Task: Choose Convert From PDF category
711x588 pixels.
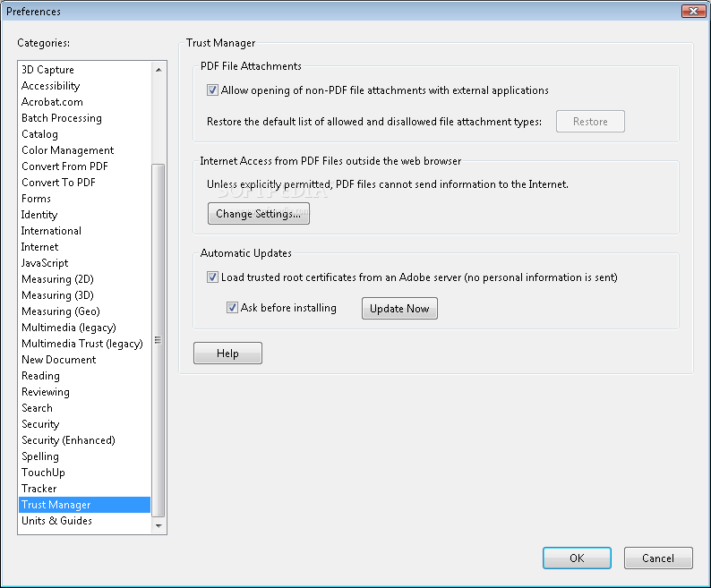Action: [84, 166]
